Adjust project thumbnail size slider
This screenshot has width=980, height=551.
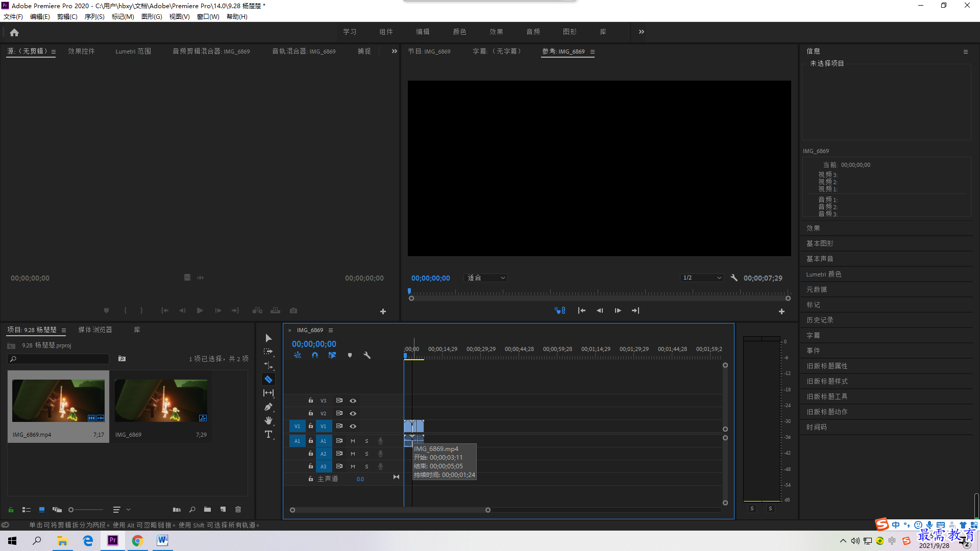click(x=86, y=509)
